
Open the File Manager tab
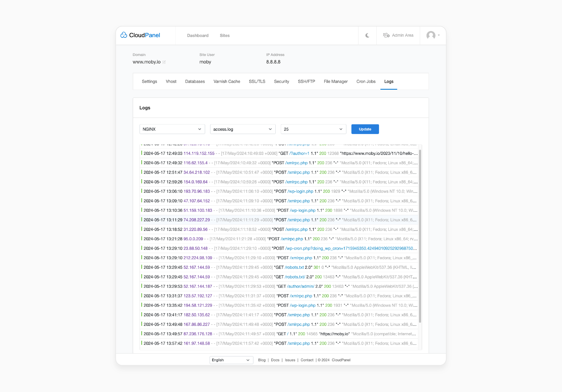pos(336,82)
